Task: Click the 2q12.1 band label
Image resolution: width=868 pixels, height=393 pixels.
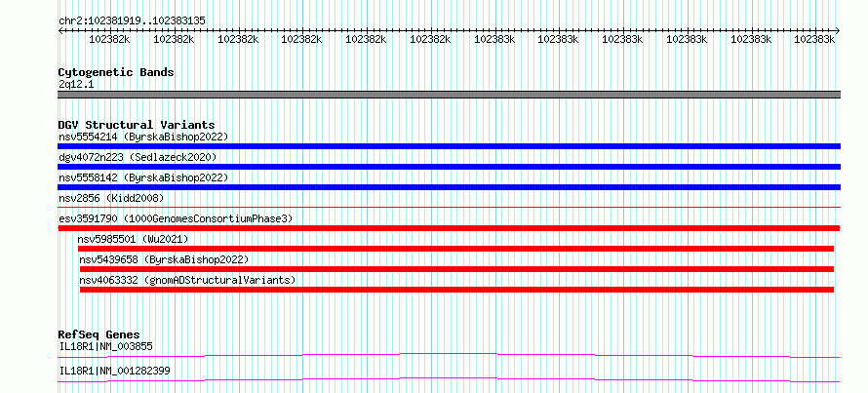Action: click(76, 85)
